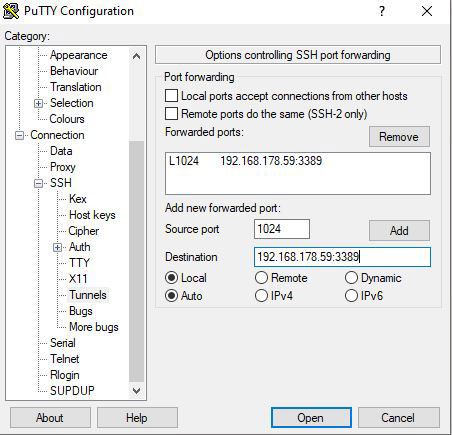The image size is (452, 435).
Task: Click the Help button
Action: click(137, 418)
